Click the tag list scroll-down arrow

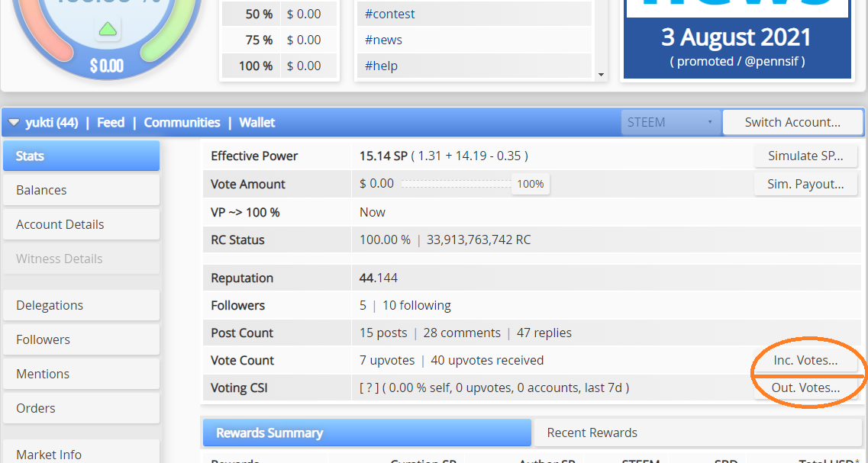(x=601, y=74)
